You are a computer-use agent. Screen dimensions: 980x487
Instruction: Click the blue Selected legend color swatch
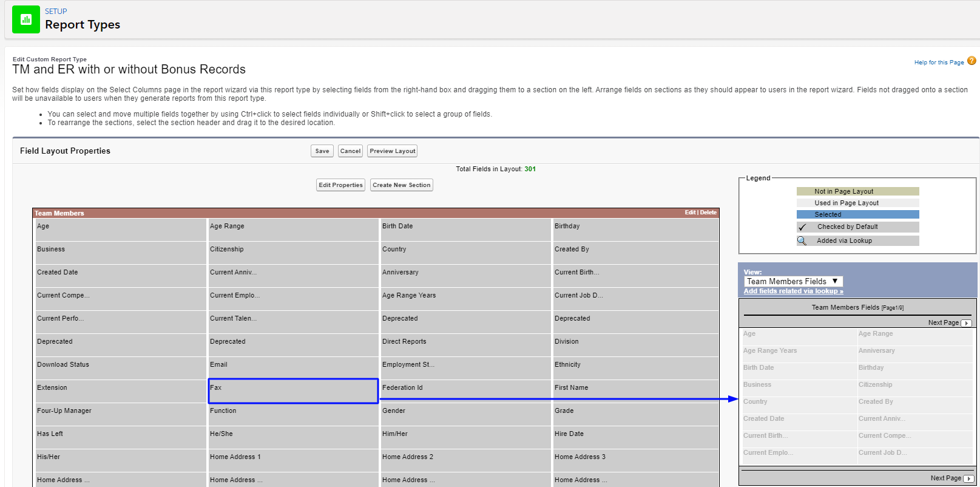857,214
